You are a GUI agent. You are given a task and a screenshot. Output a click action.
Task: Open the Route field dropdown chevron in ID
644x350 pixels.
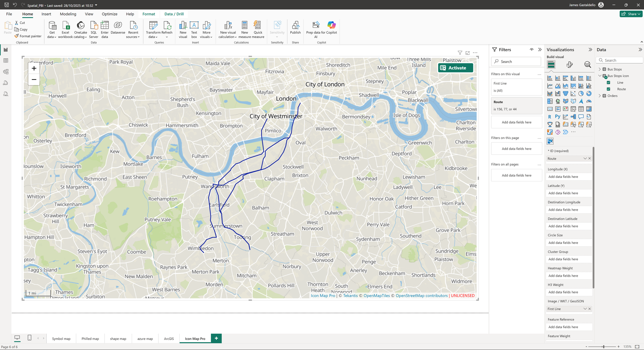tap(585, 159)
